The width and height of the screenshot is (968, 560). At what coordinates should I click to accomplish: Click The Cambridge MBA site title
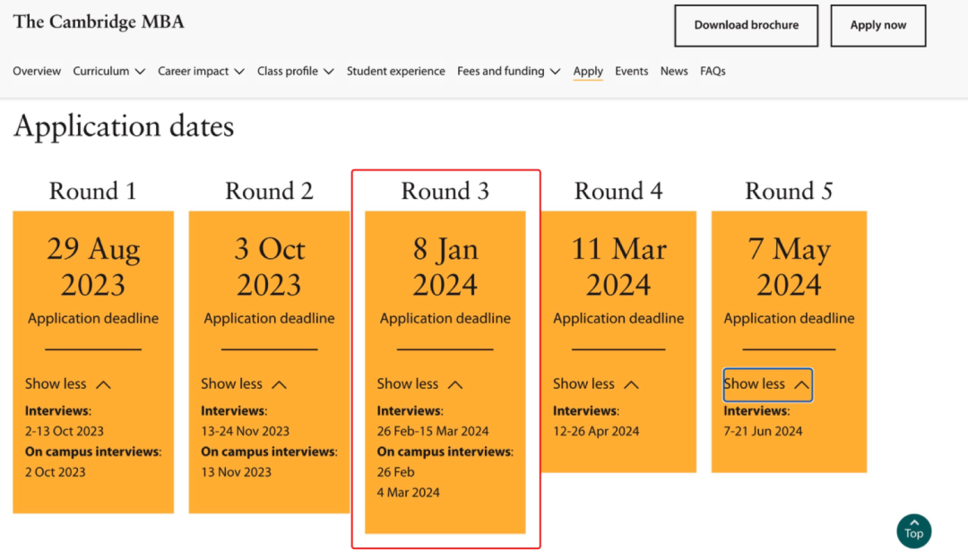pos(99,22)
